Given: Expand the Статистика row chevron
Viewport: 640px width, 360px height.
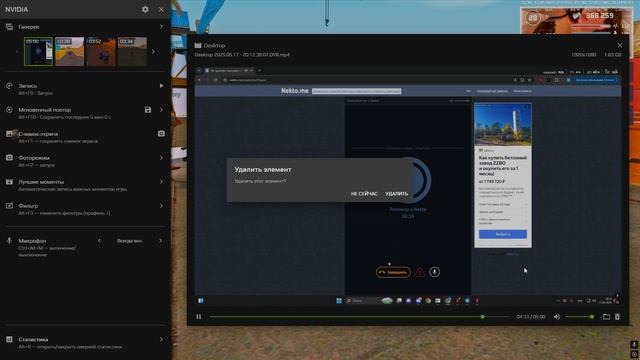Looking at the screenshot, I should tap(161, 340).
